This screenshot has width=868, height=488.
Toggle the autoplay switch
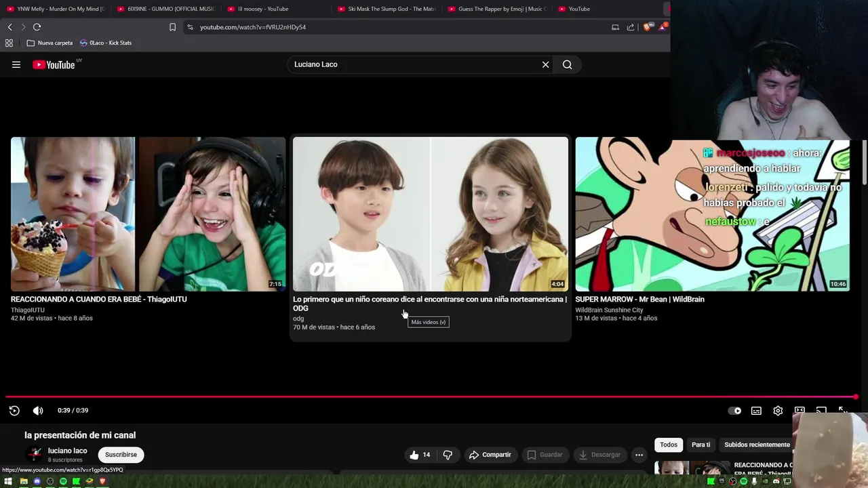point(734,411)
